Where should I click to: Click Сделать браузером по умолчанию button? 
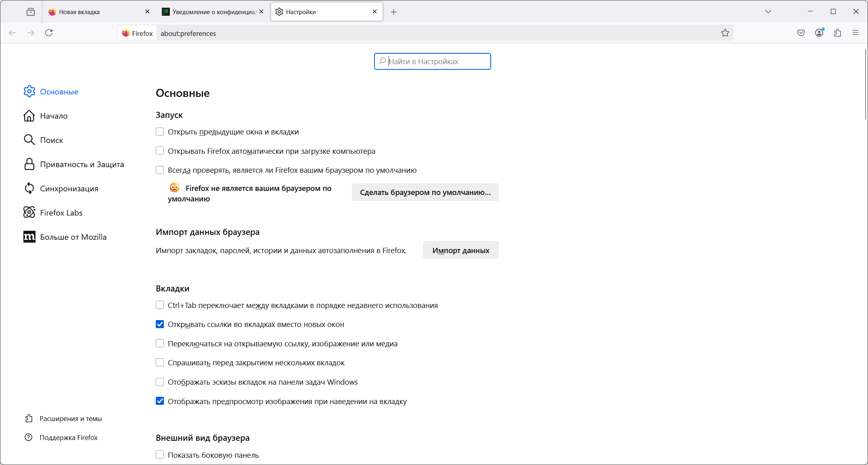[x=425, y=192]
